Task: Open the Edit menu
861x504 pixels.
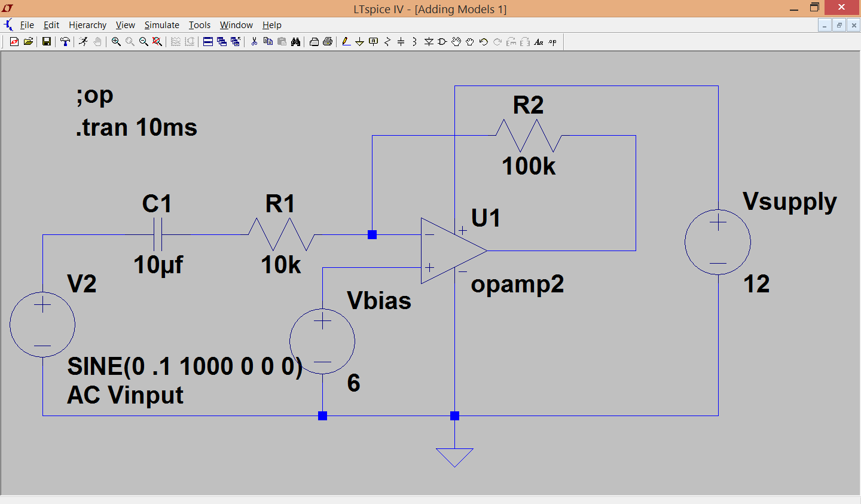Action: [51, 25]
